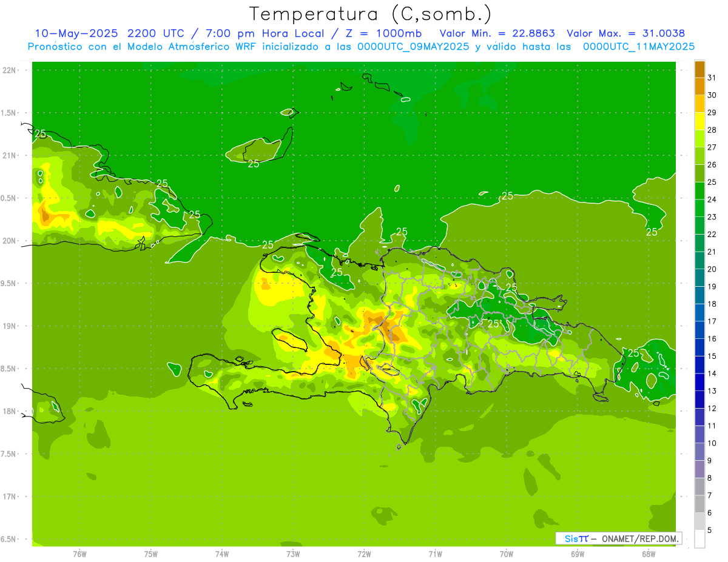Click the legend value label 5

[710, 530]
